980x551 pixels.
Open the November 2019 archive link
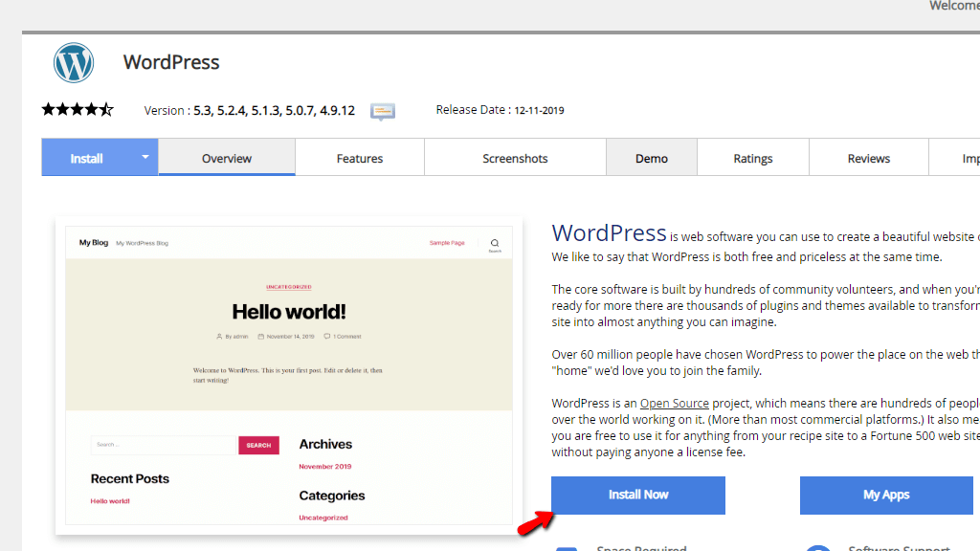(325, 467)
